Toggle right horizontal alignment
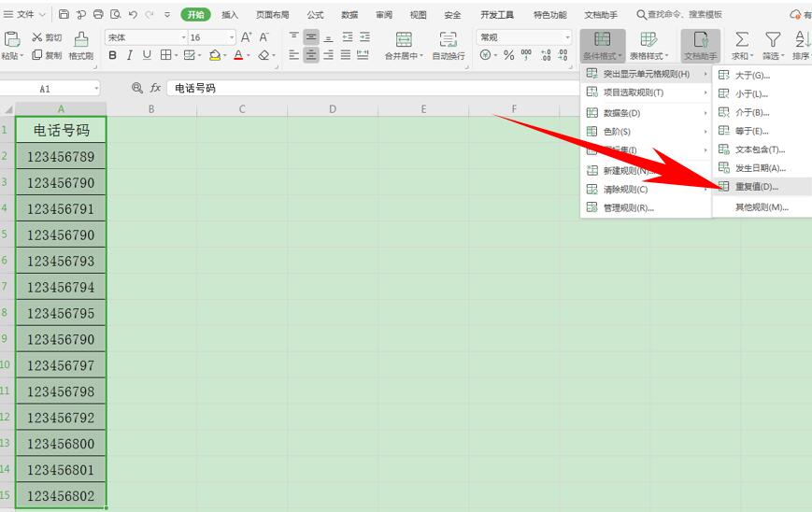Viewport: 812px width, 512px height. pyautogui.click(x=328, y=55)
